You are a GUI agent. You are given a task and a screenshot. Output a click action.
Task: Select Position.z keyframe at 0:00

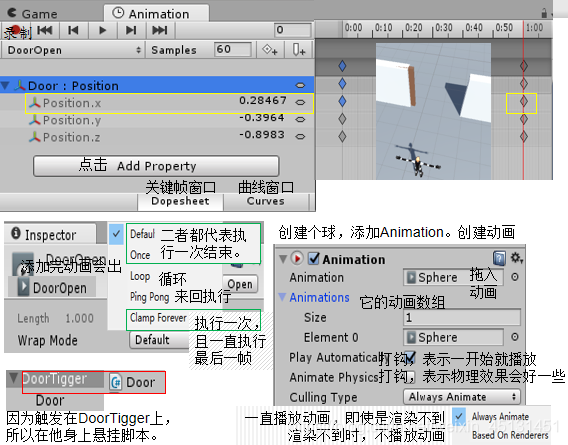pos(342,136)
